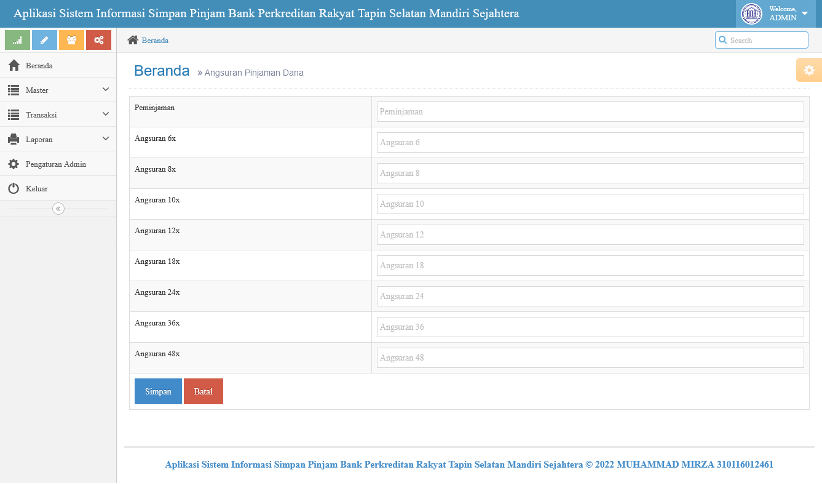Open Pengaturan Admin
This screenshot has width=822, height=484.
(x=58, y=164)
